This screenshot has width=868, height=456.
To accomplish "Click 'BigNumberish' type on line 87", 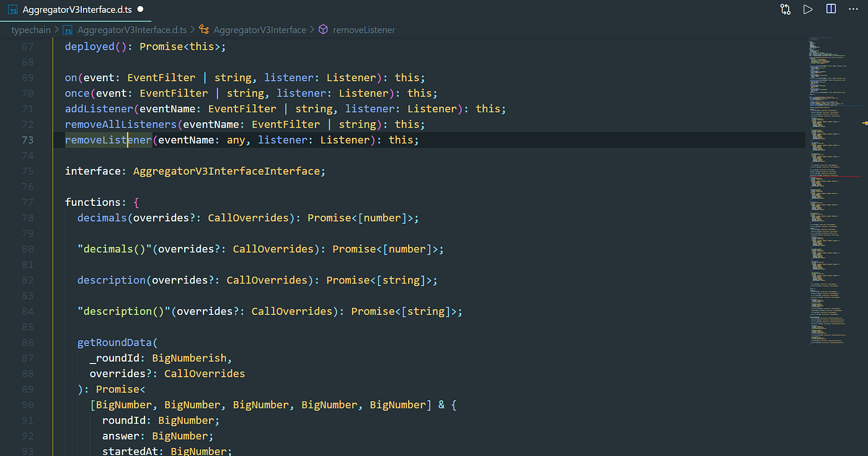I will [x=189, y=358].
